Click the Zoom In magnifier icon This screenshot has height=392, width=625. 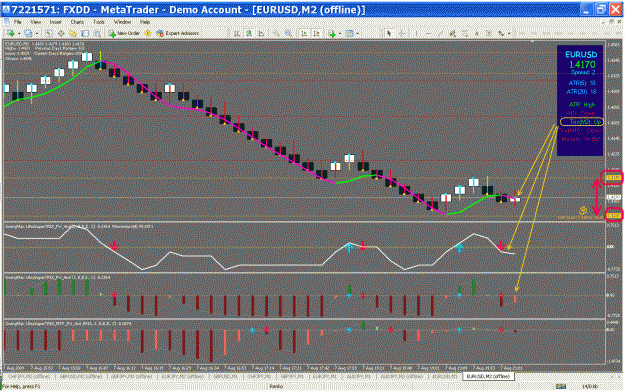pyautogui.click(x=276, y=33)
